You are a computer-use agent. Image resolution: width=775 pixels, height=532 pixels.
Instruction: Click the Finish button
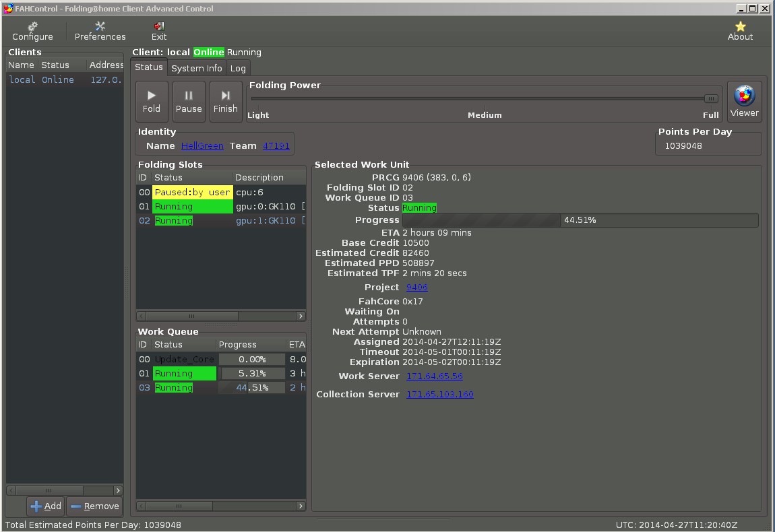click(225, 101)
